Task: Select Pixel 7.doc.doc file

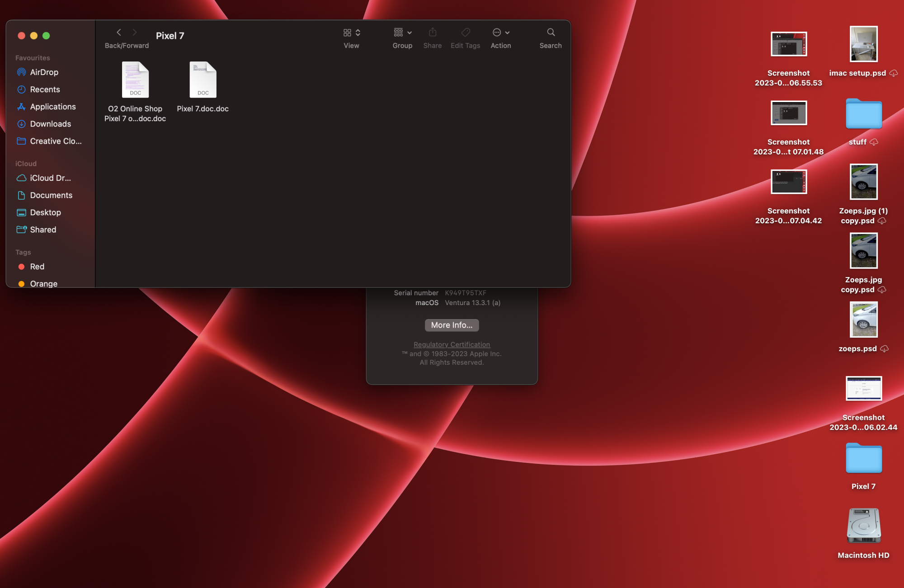Action: pos(202,80)
